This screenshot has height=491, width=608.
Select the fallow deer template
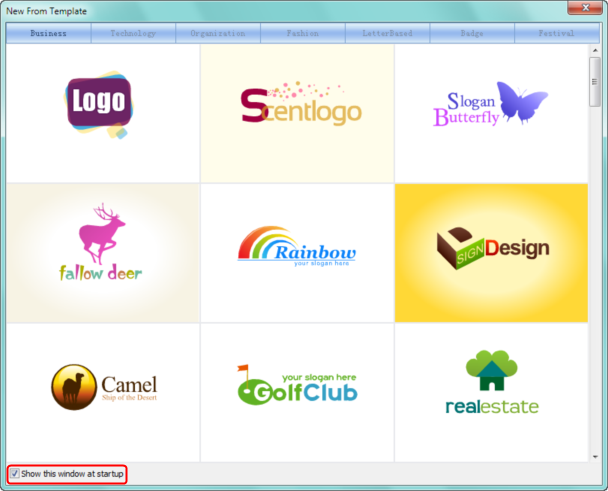(103, 253)
